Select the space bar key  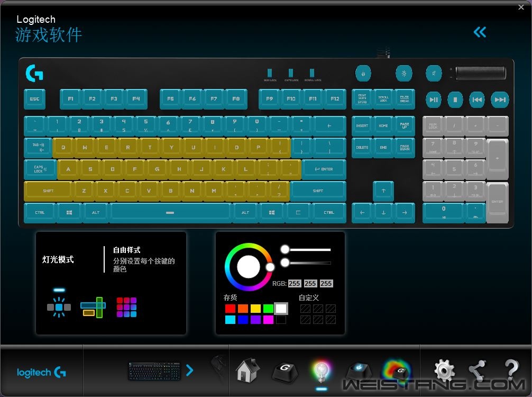click(x=170, y=213)
